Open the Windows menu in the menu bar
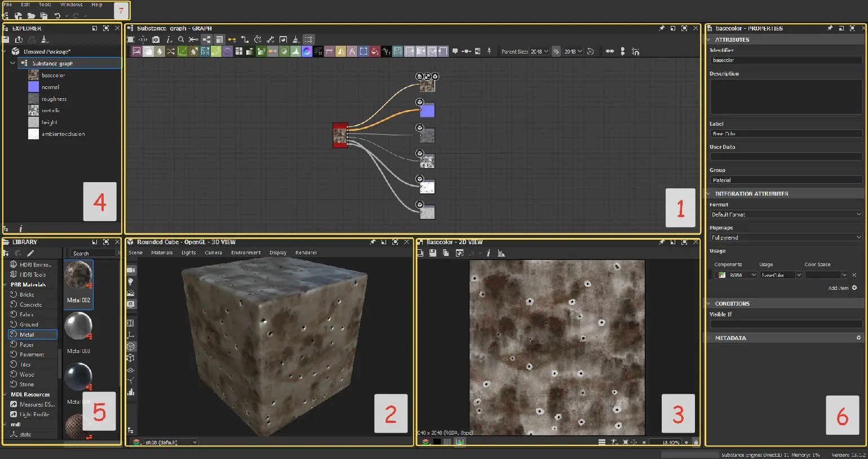The width and height of the screenshot is (868, 459). pyautogui.click(x=71, y=5)
